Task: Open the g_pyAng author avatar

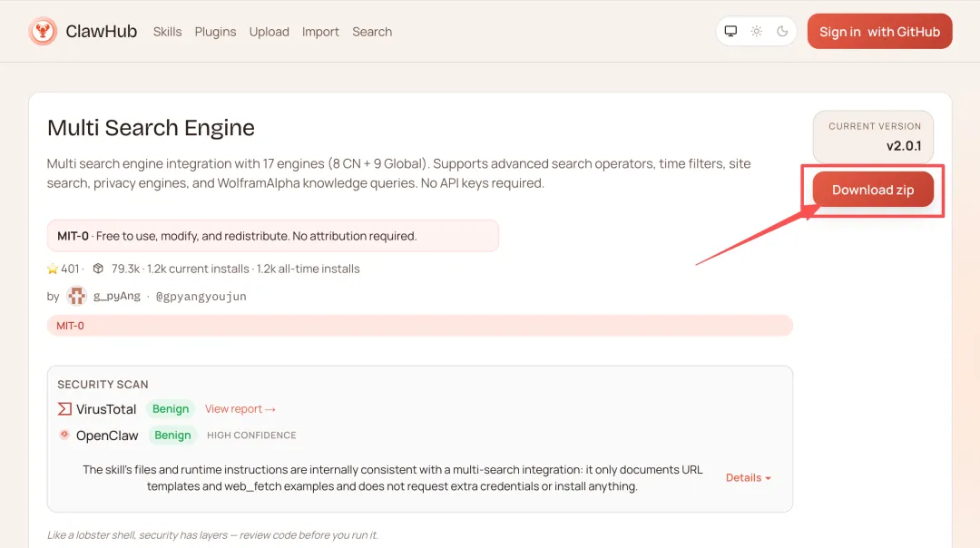Action: [x=76, y=296]
